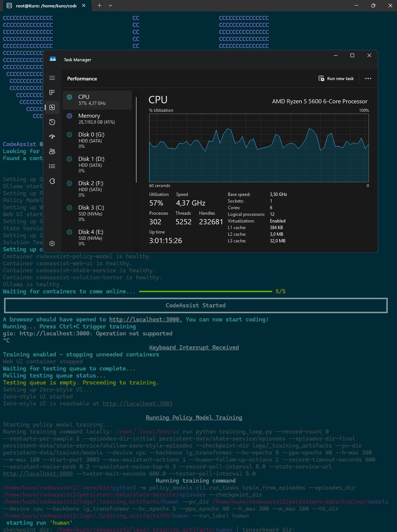The height and width of the screenshot is (532, 397).
Task: Select Disk 1 (D:) in the resource list
Action: pyautogui.click(x=97, y=164)
